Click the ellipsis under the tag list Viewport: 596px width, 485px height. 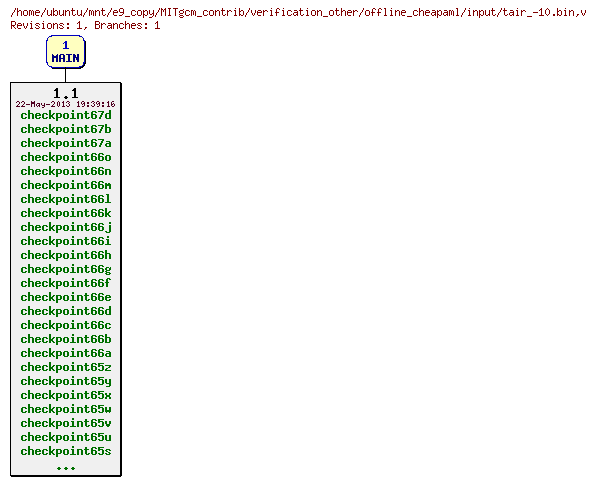pyautogui.click(x=66, y=468)
